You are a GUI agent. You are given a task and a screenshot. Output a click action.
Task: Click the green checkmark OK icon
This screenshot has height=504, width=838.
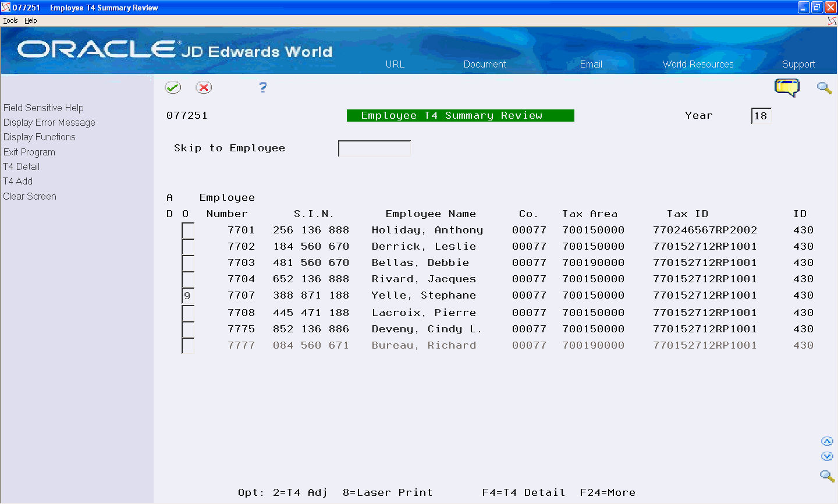pos(173,87)
